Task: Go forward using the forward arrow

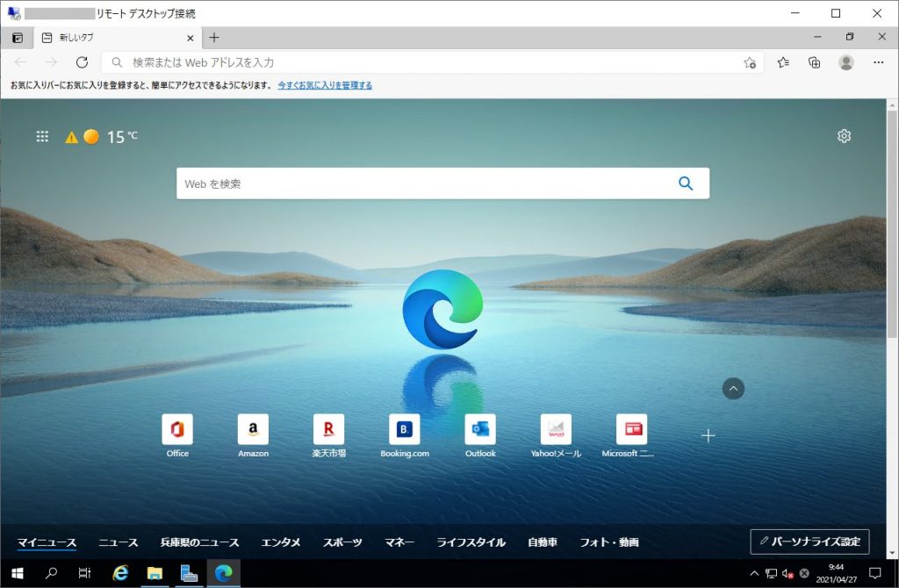Action: coord(51,62)
